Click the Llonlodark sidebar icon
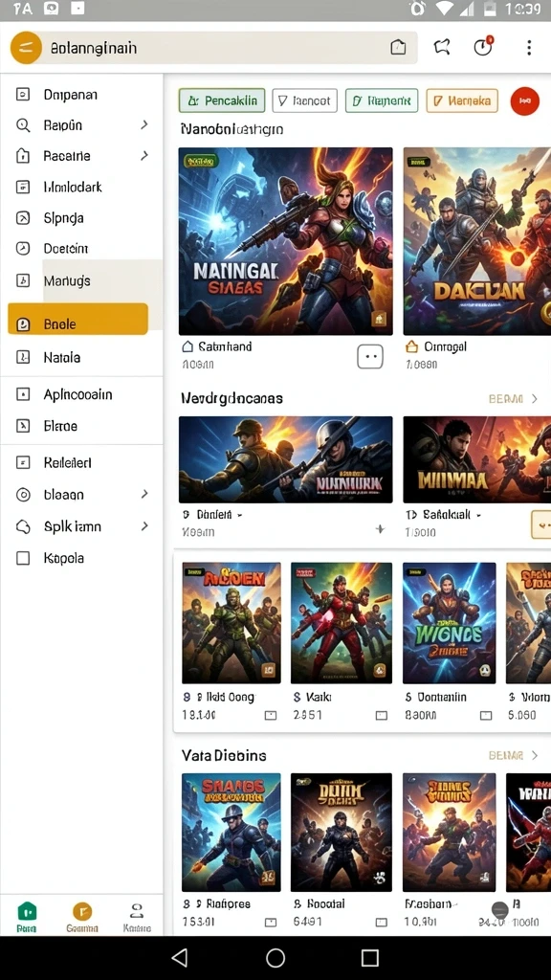This screenshot has width=551, height=980. [x=23, y=187]
